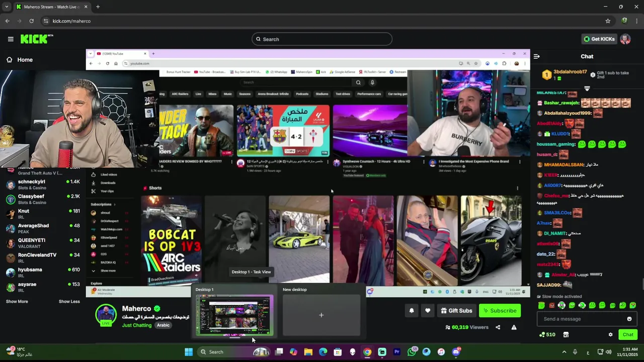Select the Arabic language tag
This screenshot has width=644, height=362.
(x=163, y=325)
